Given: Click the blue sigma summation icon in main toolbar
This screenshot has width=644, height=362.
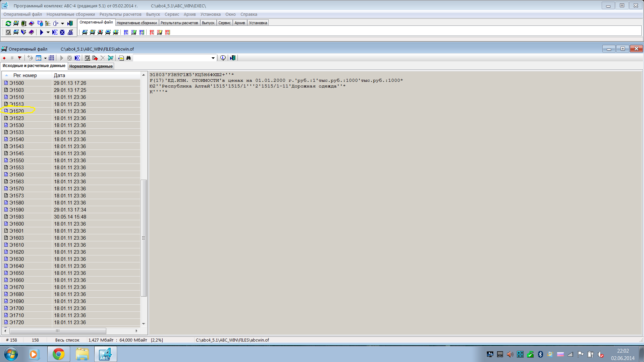Looking at the screenshot, I should click(x=55, y=33).
